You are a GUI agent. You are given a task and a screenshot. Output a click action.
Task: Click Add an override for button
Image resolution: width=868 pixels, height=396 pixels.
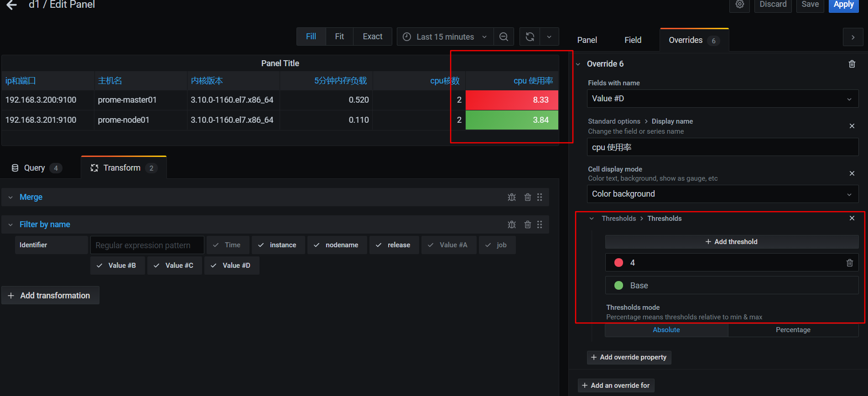616,386
